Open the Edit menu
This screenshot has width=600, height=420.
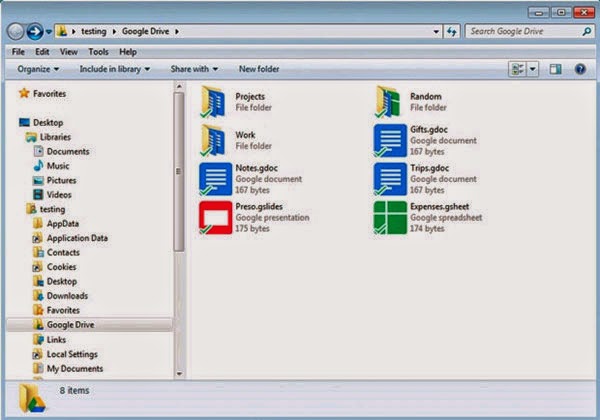coord(42,52)
